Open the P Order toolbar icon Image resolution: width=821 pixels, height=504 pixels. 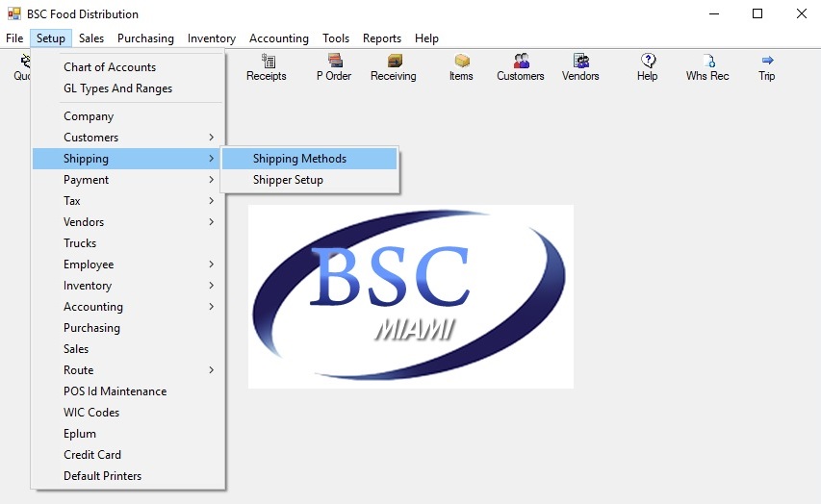point(334,68)
